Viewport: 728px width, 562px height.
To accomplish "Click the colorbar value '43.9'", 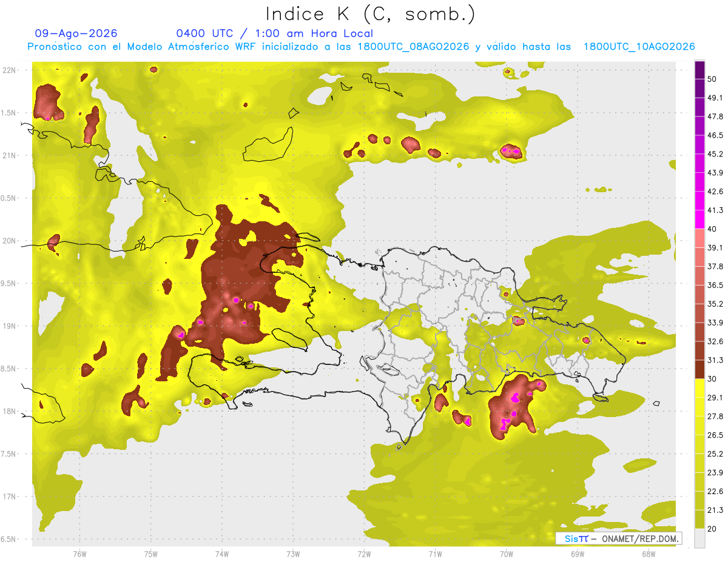I will (715, 173).
